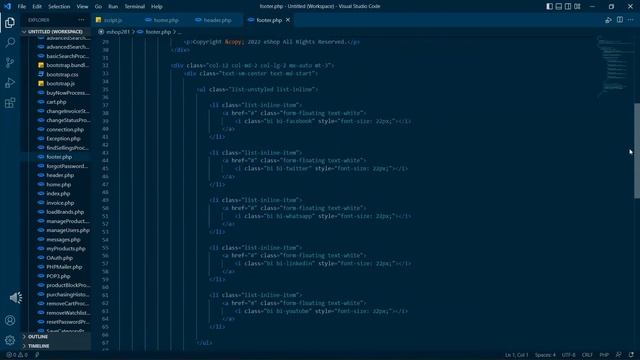This screenshot has height=360, width=640.
Task: Open editor More Actions menu
Action: point(631,20)
